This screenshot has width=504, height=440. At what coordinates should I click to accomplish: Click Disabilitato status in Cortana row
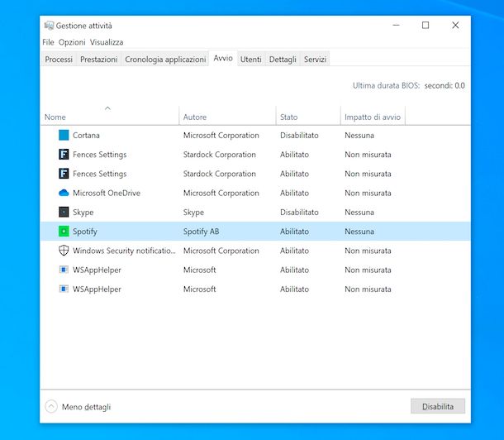click(x=299, y=135)
